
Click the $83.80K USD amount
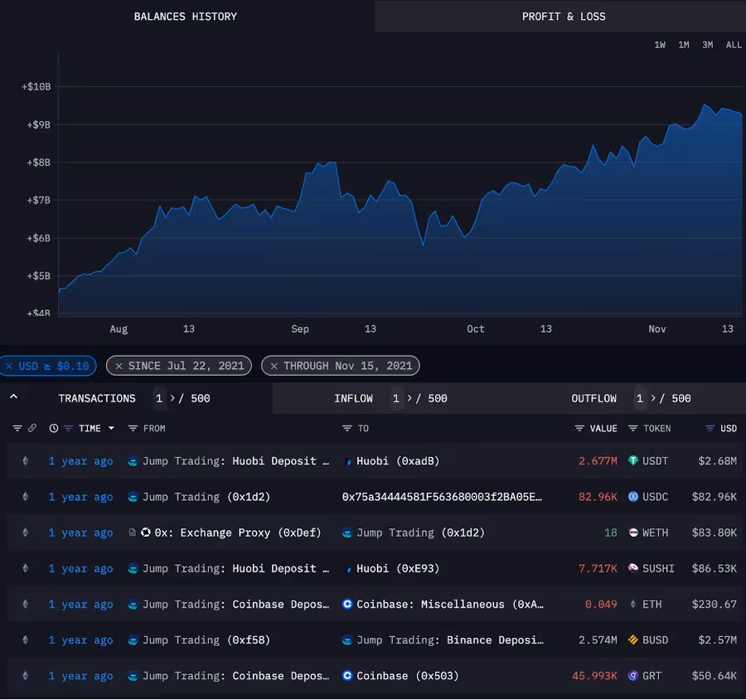tap(715, 532)
